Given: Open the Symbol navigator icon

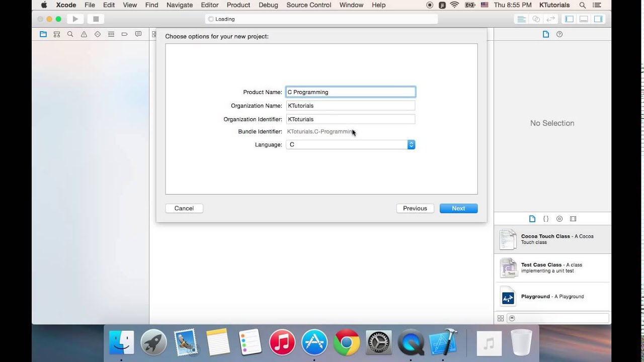Looking at the screenshot, I should [57, 34].
